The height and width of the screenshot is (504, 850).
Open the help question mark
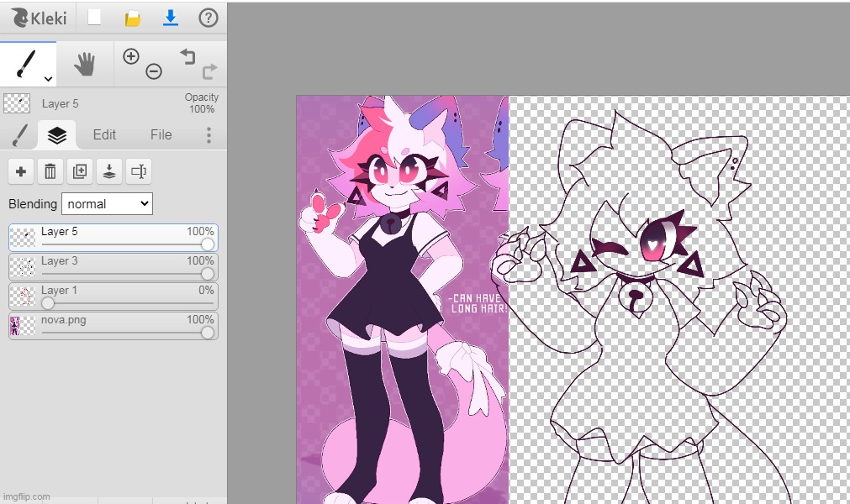coord(208,18)
